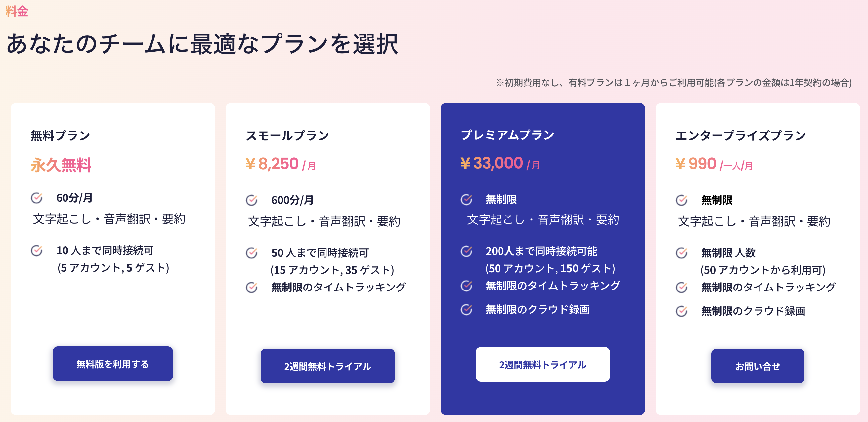Select the プレミアムプラン card title
868x422 pixels.
coord(507,135)
